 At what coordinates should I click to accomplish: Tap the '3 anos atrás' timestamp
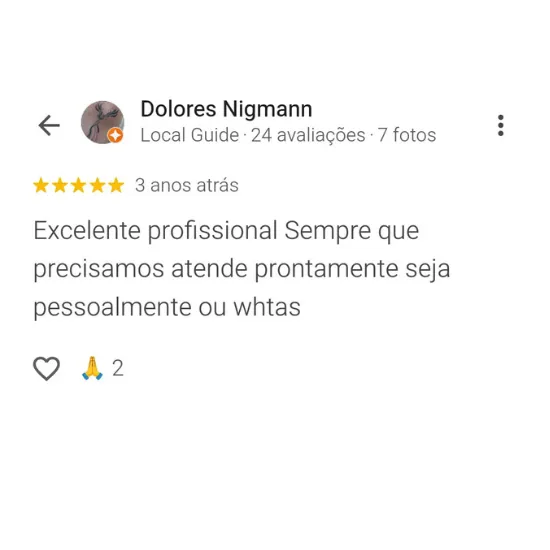click(187, 185)
